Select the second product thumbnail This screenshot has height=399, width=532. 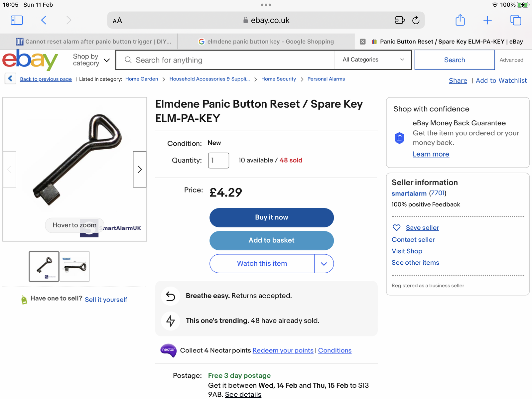pyautogui.click(x=75, y=266)
